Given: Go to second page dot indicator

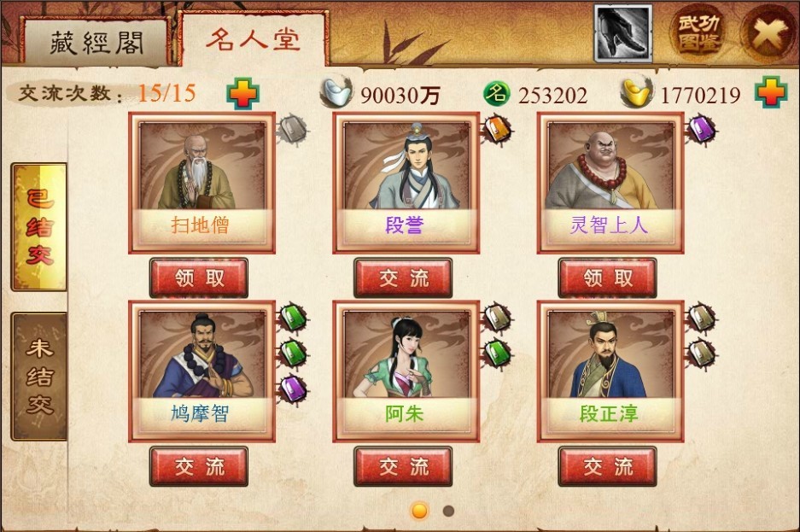Looking at the screenshot, I should 448,512.
